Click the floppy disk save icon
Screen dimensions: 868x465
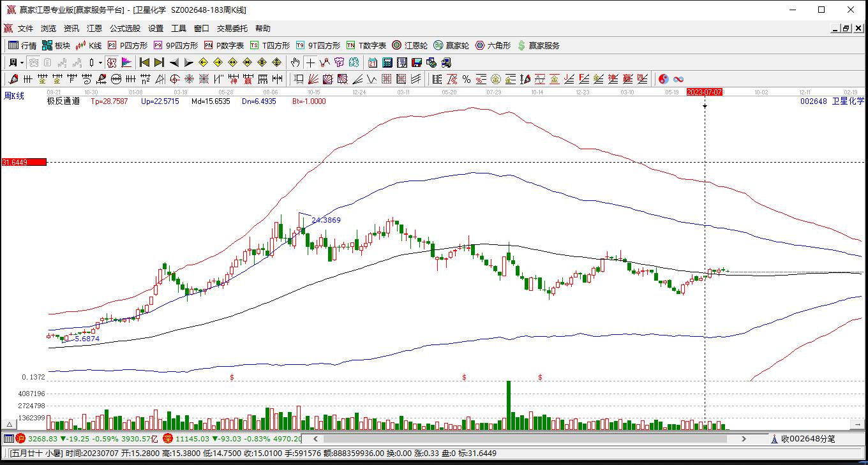coord(417,63)
